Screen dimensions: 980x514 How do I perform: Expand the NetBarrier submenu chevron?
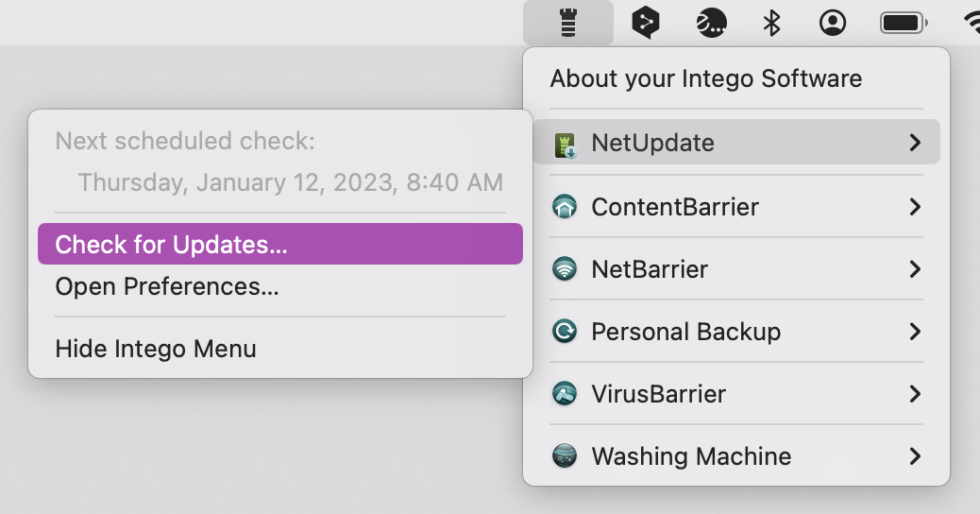(915, 269)
